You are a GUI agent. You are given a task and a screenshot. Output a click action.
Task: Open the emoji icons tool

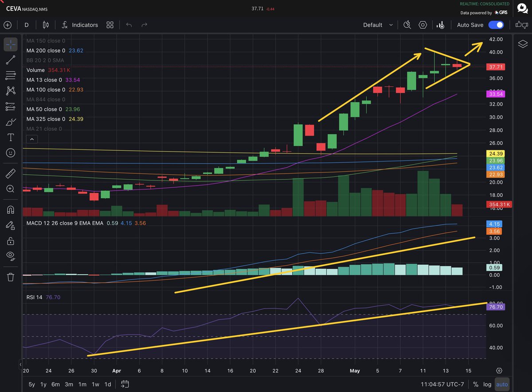click(x=11, y=153)
